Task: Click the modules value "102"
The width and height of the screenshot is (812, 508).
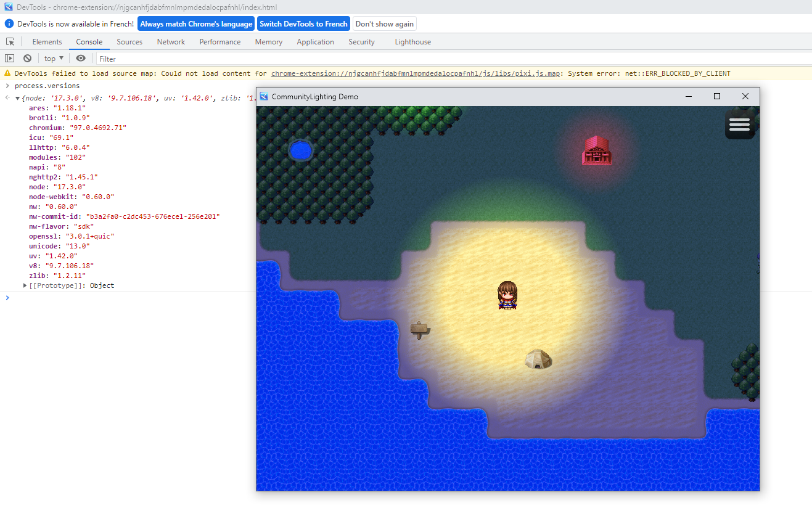Action: 77,157
